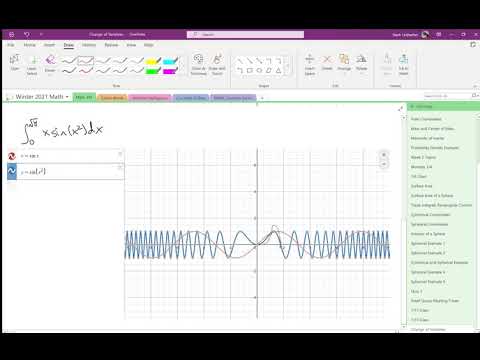Image resolution: width=480 pixels, height=360 pixels.
Task: Open the Winter 2021 Math notebook dropdown
Action: 42,97
